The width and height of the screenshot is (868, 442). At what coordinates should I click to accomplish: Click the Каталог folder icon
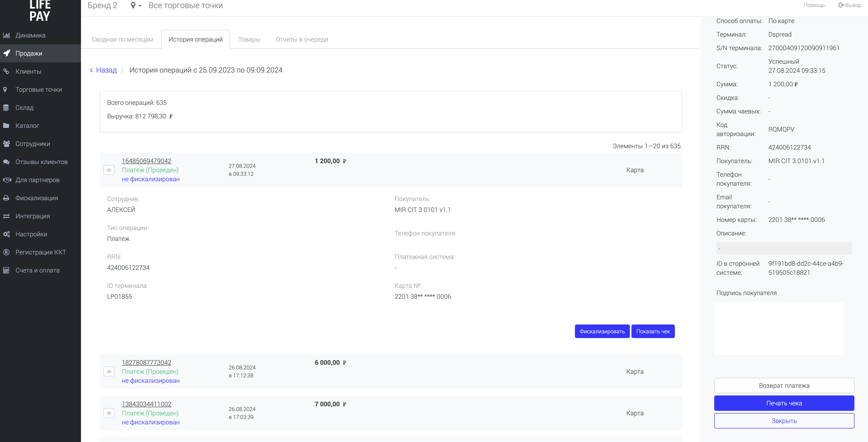(6, 126)
